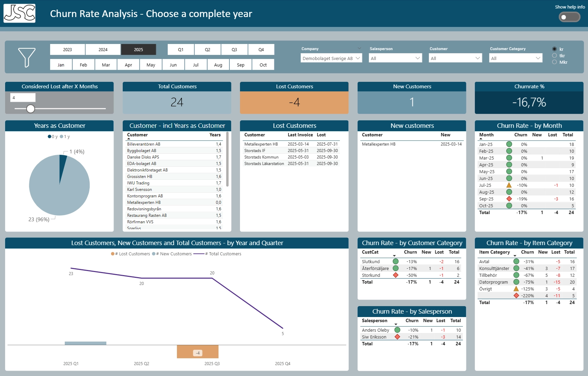Select the Q2 quarter tab

point(207,49)
